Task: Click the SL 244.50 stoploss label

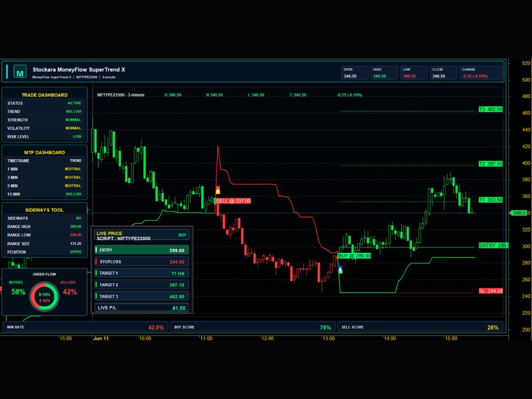Action: click(490, 291)
